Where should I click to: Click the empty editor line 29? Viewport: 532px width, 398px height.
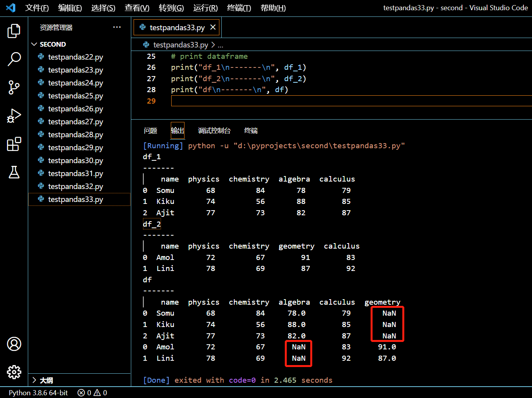coord(351,101)
